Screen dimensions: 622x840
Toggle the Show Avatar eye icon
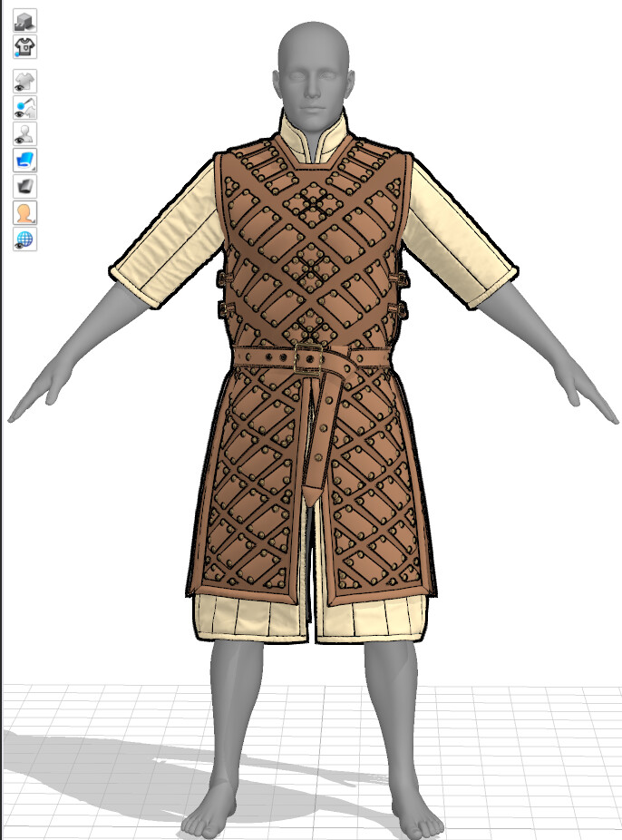[24, 134]
